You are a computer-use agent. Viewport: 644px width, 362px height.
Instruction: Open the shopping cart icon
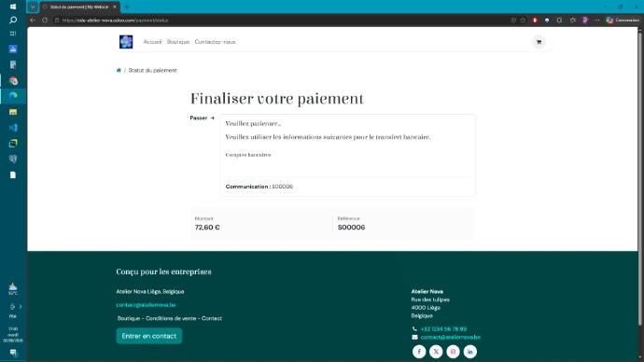(539, 42)
